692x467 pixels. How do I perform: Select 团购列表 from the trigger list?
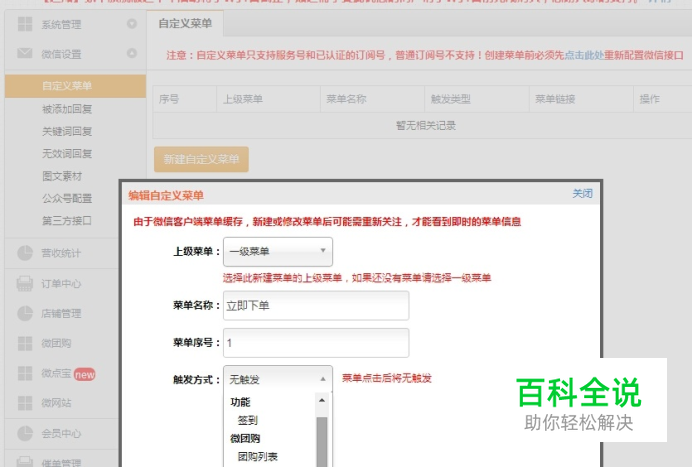tap(257, 457)
